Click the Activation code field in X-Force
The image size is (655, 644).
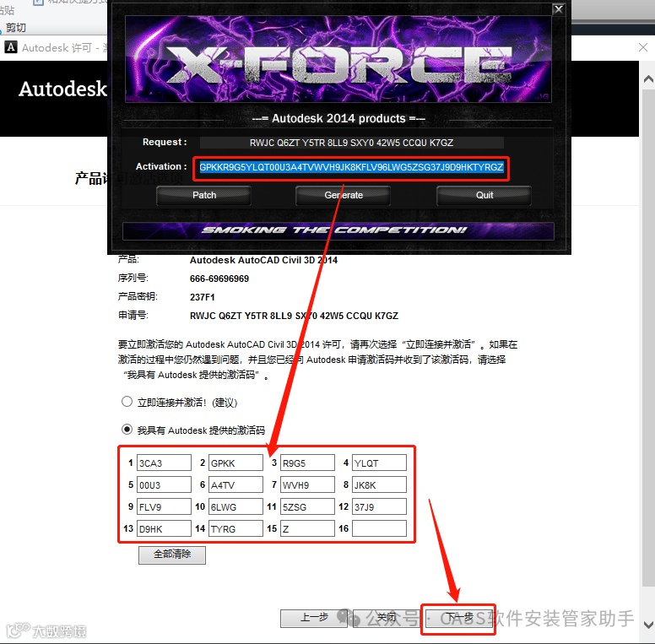351,167
